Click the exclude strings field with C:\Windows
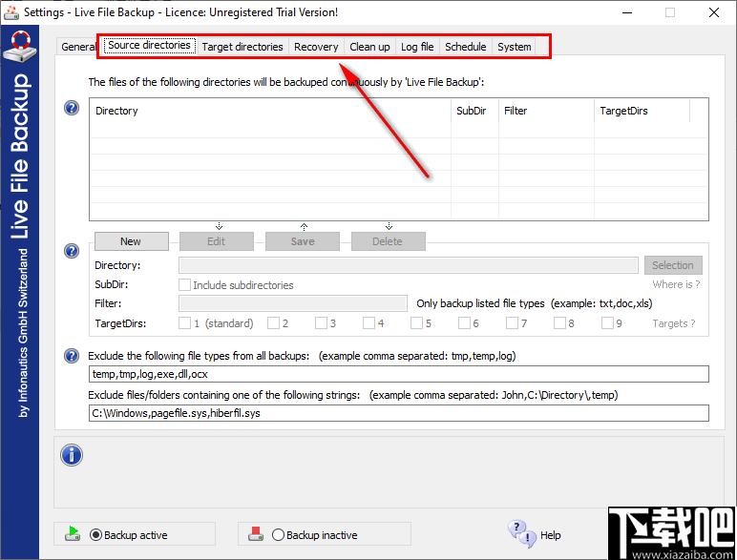The width and height of the screenshot is (737, 560). pos(399,413)
